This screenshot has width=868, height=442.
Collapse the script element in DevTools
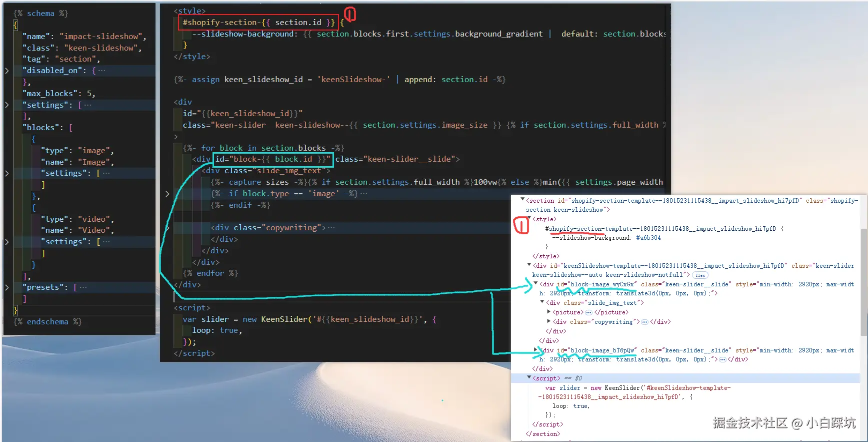coord(529,377)
